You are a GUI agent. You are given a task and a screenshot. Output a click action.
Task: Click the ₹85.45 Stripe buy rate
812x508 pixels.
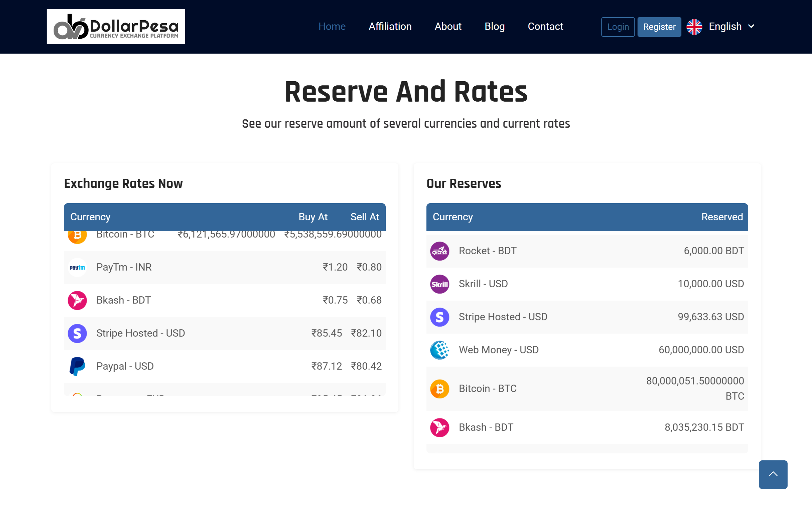[x=326, y=333]
